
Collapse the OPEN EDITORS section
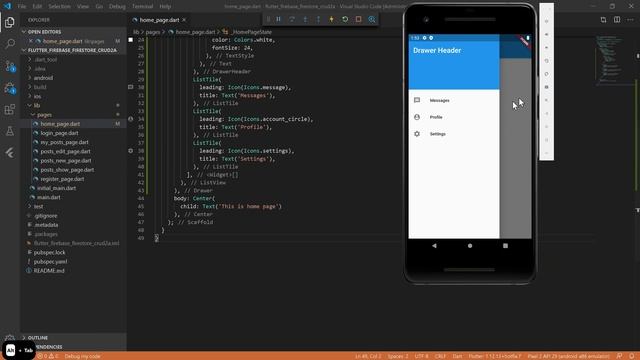point(73,32)
